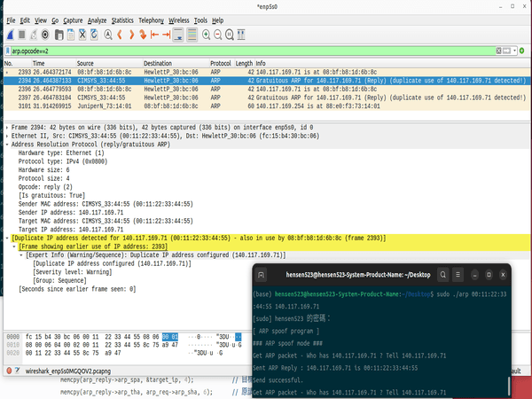Screen dimensions: 532x399
Task: Select packet number 2396
Action: pyautogui.click(x=267, y=89)
